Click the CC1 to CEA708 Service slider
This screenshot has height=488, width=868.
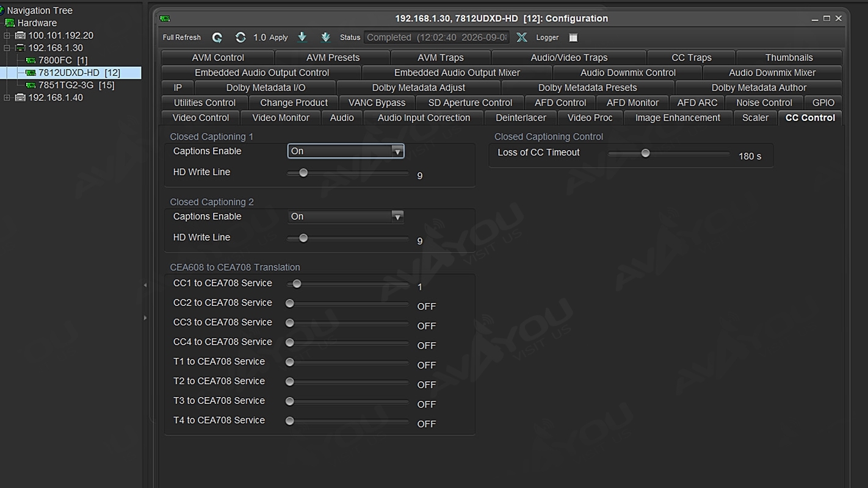pyautogui.click(x=348, y=284)
